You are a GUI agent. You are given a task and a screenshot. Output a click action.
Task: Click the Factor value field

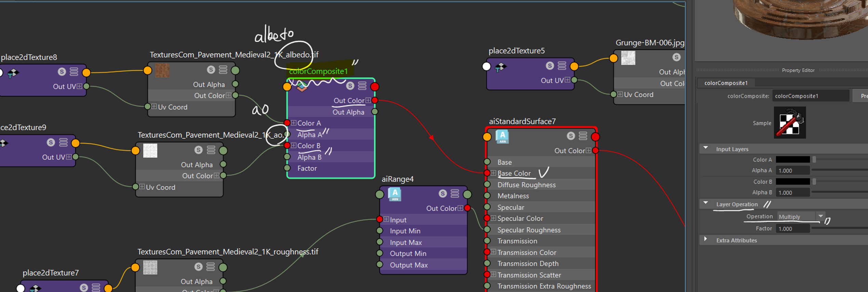coord(793,228)
